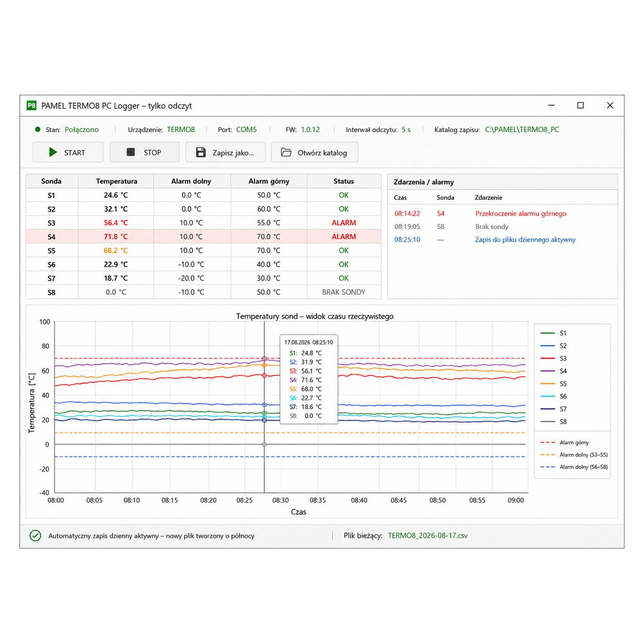Select the highlighted S4 row label
Viewport: 644px width, 644px height.
(x=52, y=237)
